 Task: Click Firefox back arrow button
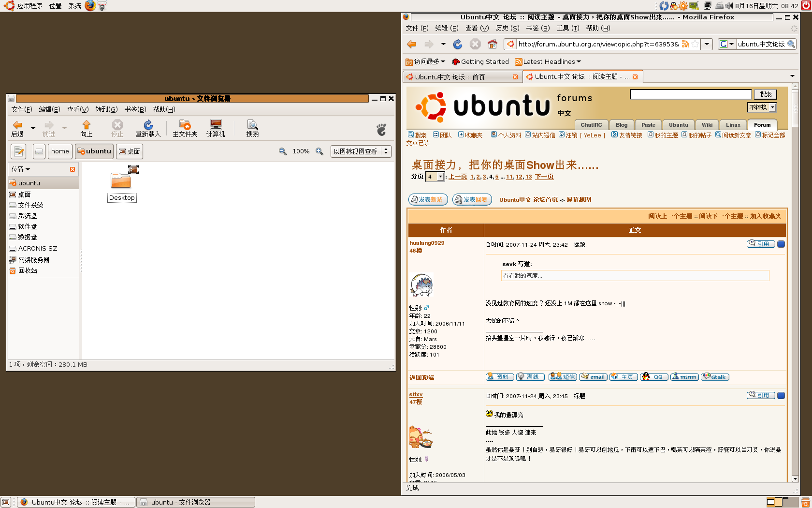(x=412, y=45)
